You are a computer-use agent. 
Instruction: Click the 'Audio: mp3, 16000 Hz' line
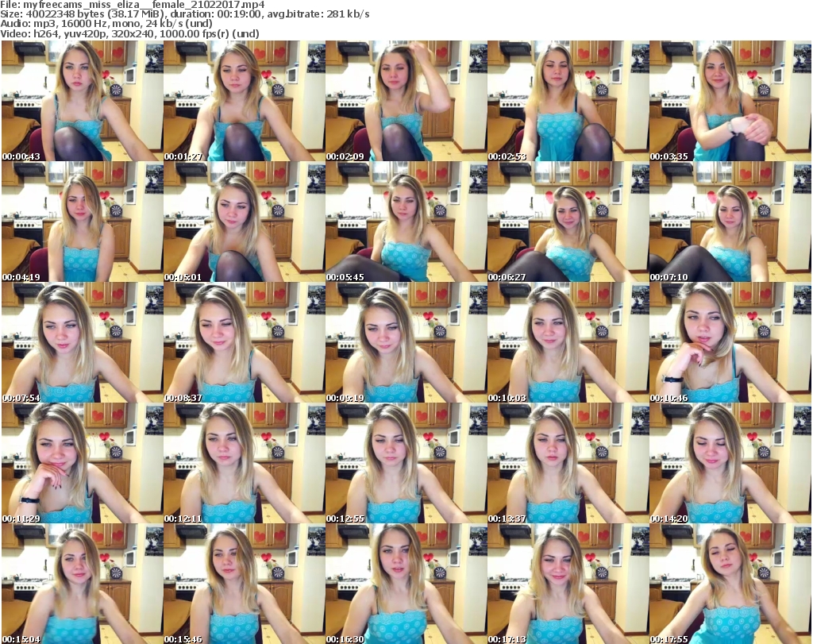[x=106, y=24]
